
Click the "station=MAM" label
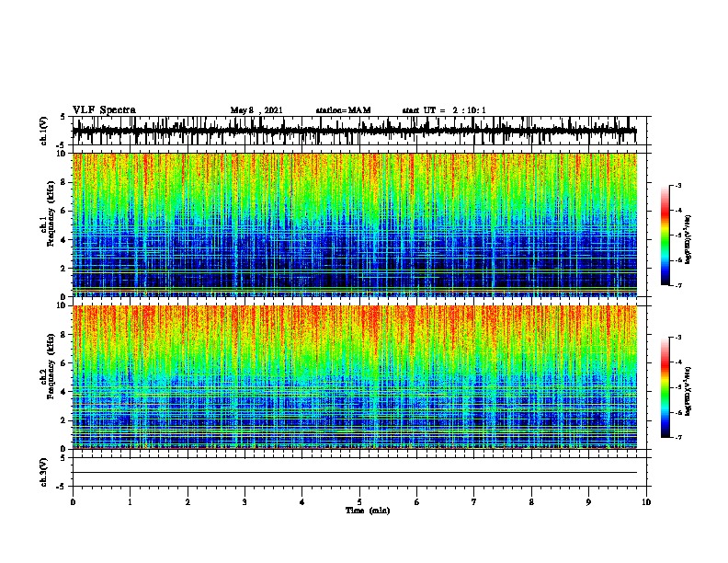(x=343, y=110)
